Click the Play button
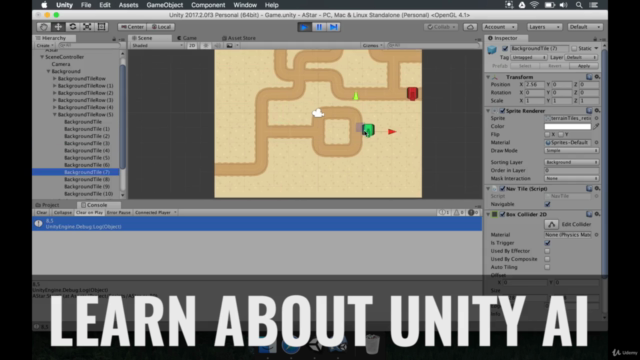Screen dimensions: 640x360 coord(304,27)
